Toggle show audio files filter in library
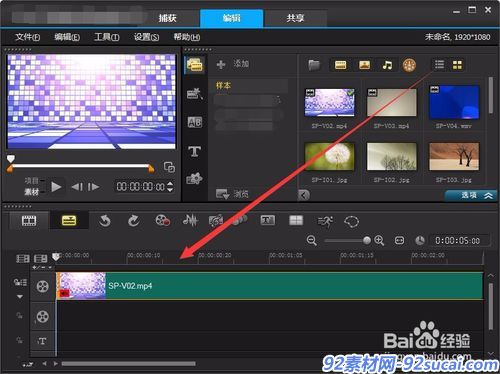Screen dimensions: 500x374 387,65
